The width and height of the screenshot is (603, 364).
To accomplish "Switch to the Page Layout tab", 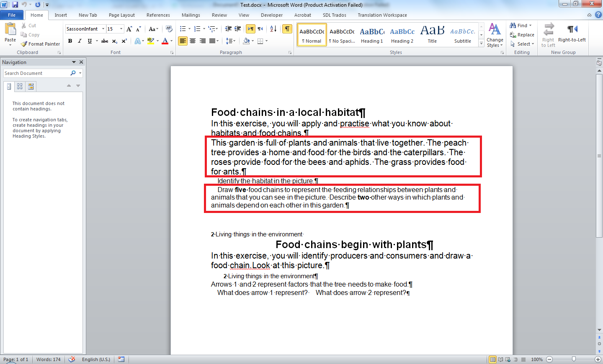I will point(122,15).
